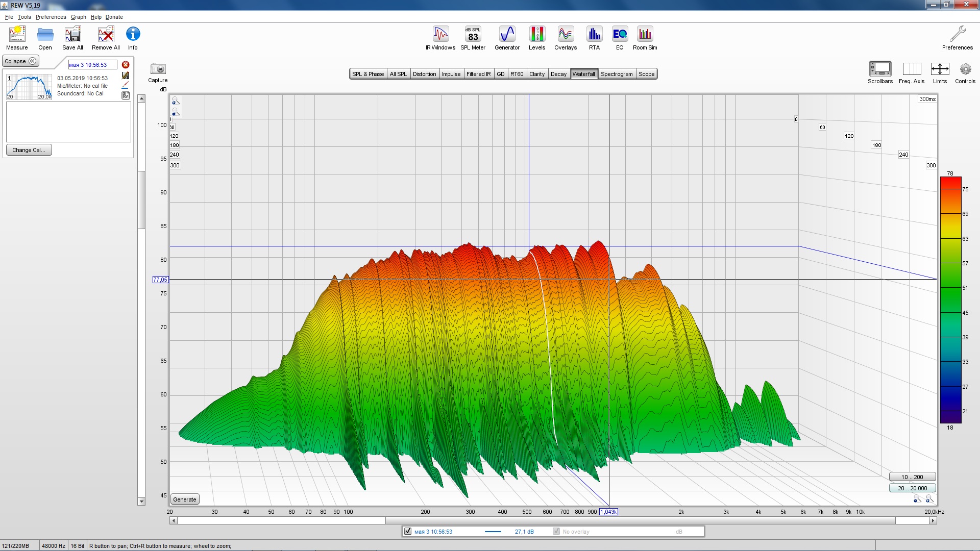Toggle the No overlay checkbox

click(x=556, y=531)
